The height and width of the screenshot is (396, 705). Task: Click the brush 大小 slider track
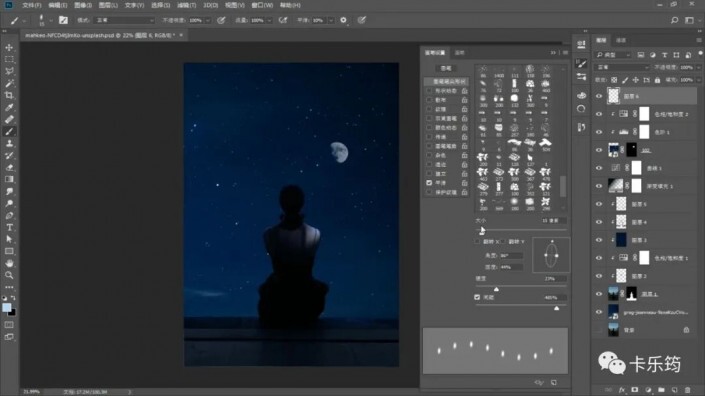pos(521,230)
